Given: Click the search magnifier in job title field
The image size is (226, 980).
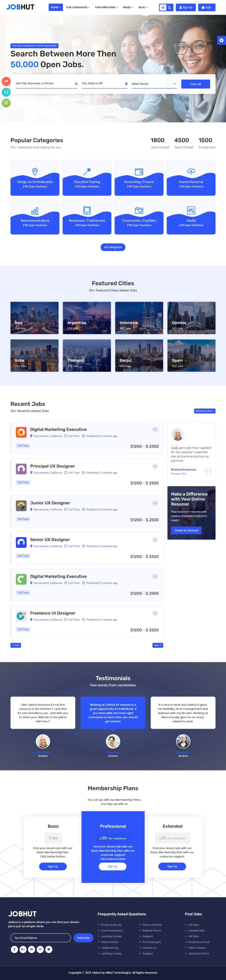Looking at the screenshot, I should click(x=76, y=84).
